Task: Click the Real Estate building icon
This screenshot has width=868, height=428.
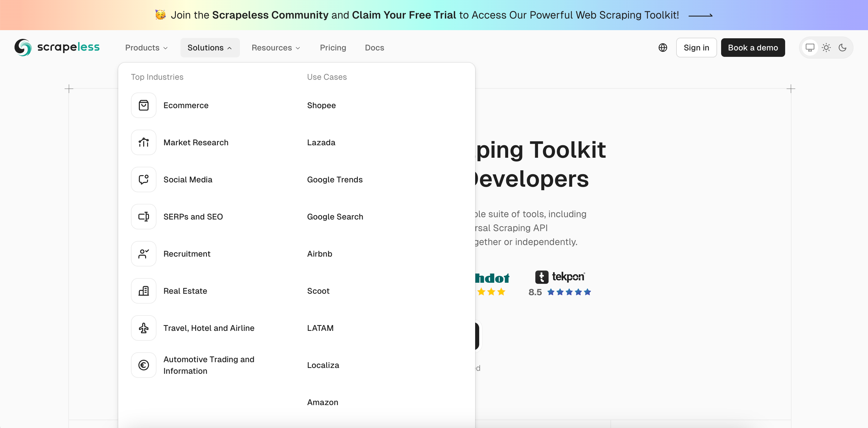Action: [143, 291]
